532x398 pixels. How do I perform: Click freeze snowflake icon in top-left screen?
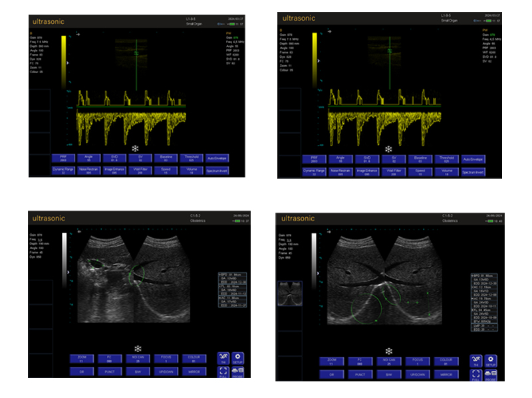[135, 148]
